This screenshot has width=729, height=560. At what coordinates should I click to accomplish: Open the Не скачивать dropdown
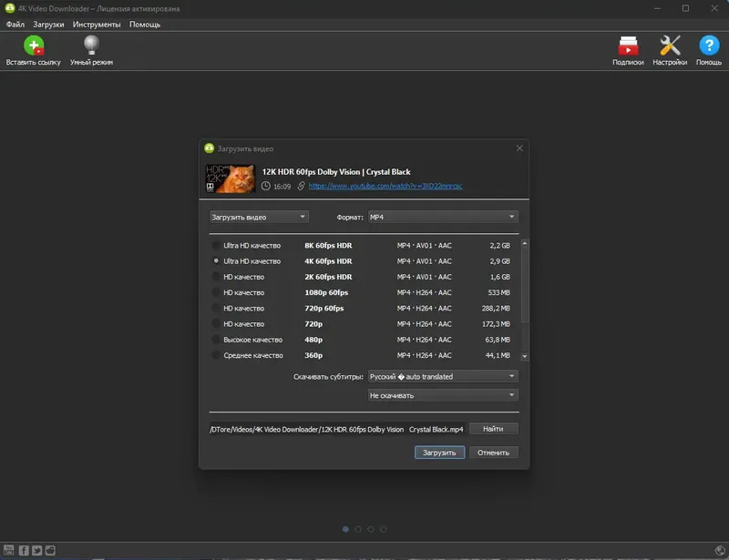[443, 395]
